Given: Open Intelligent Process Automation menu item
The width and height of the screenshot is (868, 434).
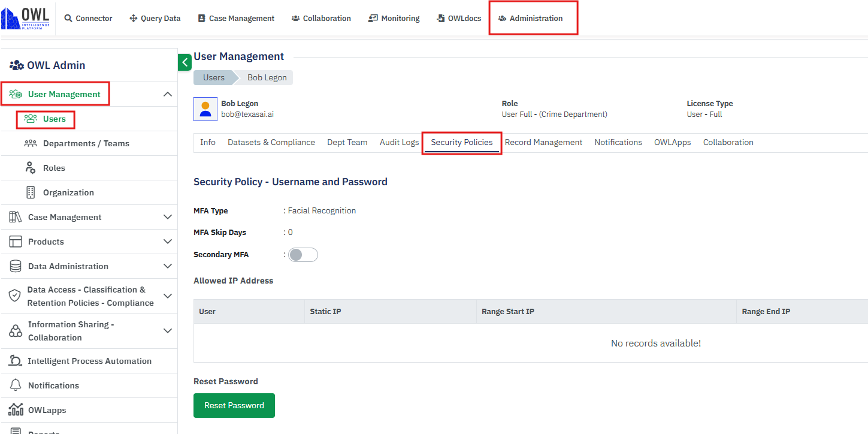Looking at the screenshot, I should coord(89,361).
